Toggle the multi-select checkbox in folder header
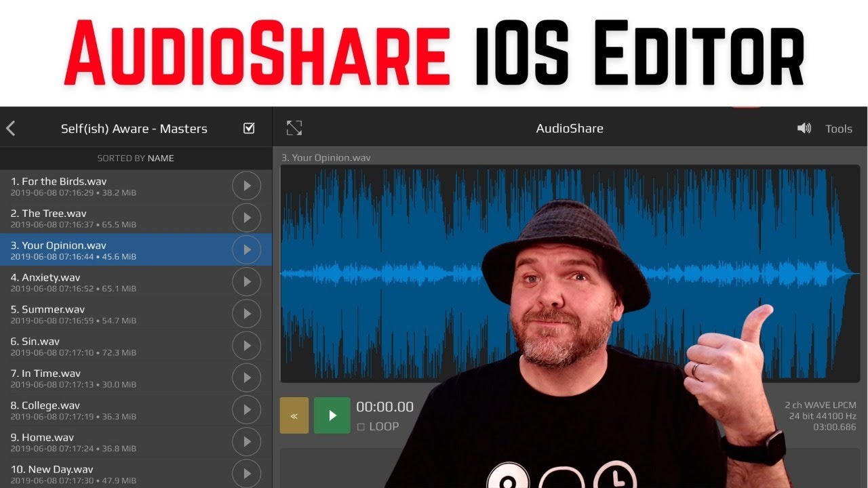Image resolution: width=868 pixels, height=488 pixels. coord(249,128)
